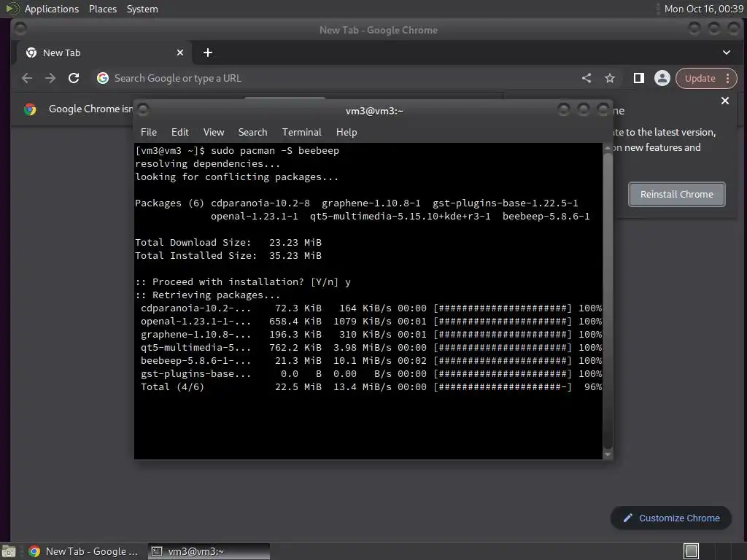Image resolution: width=747 pixels, height=560 pixels.
Task: Click the show desktop icon in the bottom panel
Action: click(9, 551)
